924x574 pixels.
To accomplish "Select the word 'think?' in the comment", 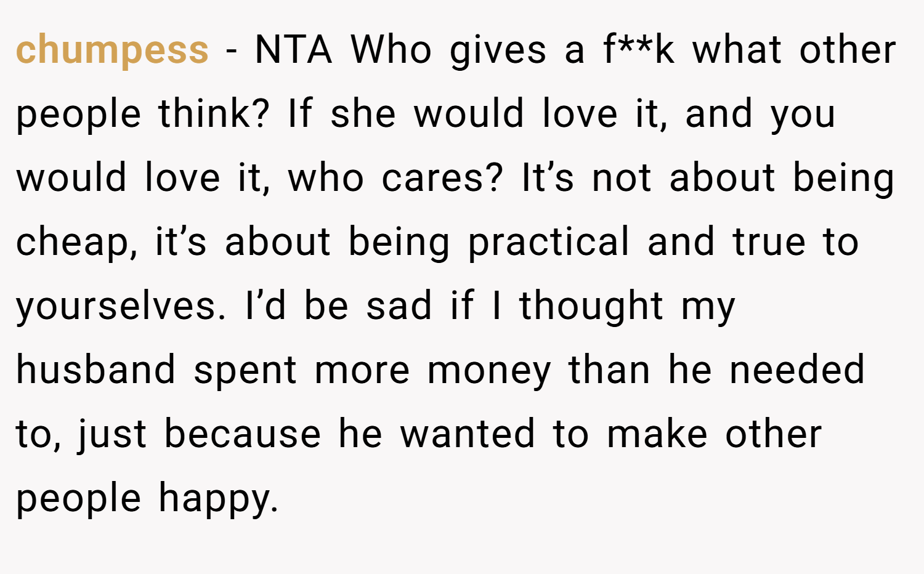I will pos(214,113).
